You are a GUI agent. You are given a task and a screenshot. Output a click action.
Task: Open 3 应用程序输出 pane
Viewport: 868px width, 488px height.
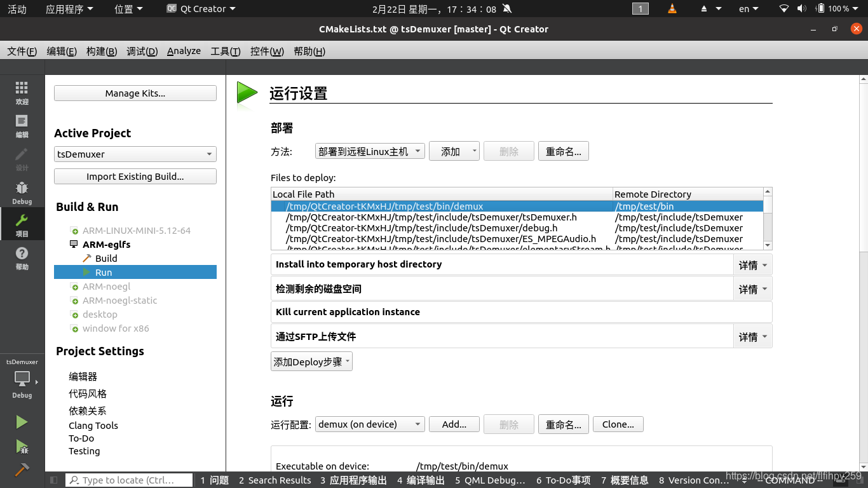coord(353,480)
